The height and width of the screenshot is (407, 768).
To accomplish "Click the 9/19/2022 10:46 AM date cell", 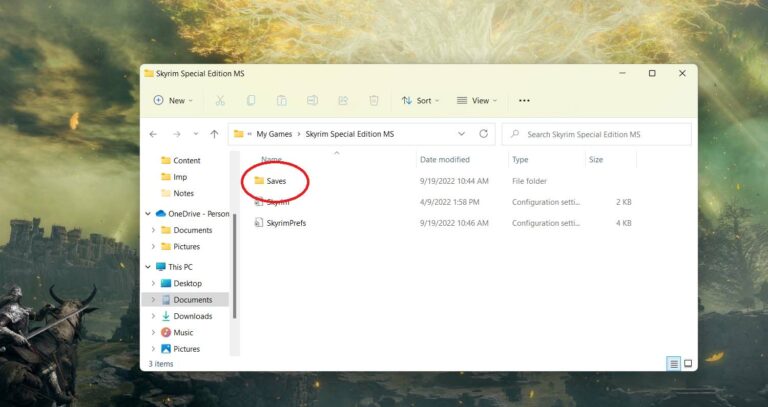I will pyautogui.click(x=454, y=223).
